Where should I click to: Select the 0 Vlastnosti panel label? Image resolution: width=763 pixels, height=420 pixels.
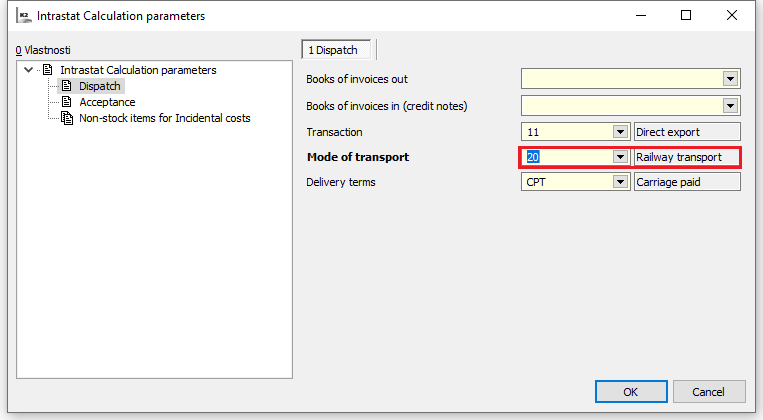tap(43, 49)
